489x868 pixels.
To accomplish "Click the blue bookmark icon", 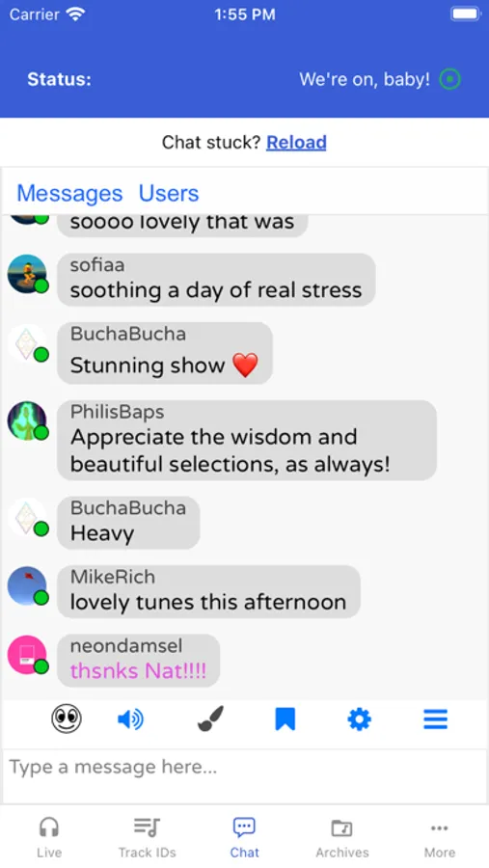I will click(285, 719).
